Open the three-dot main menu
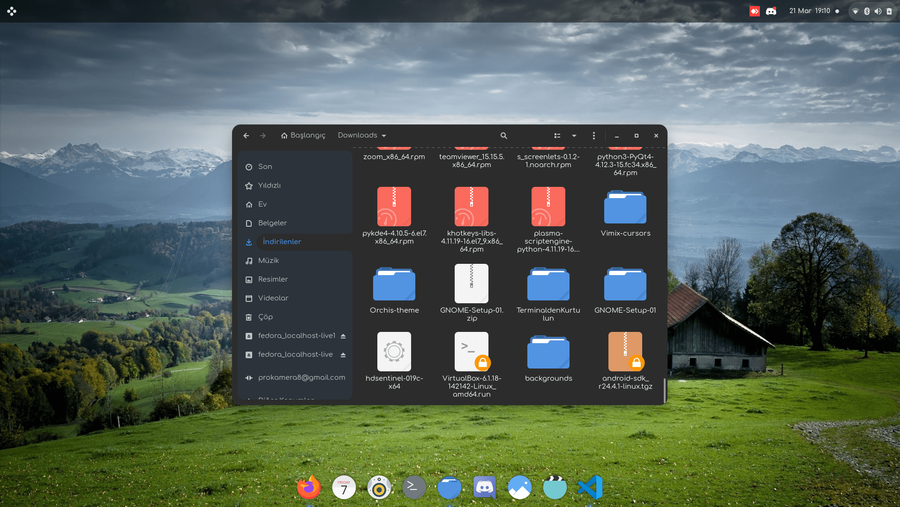The image size is (900, 507). point(593,136)
